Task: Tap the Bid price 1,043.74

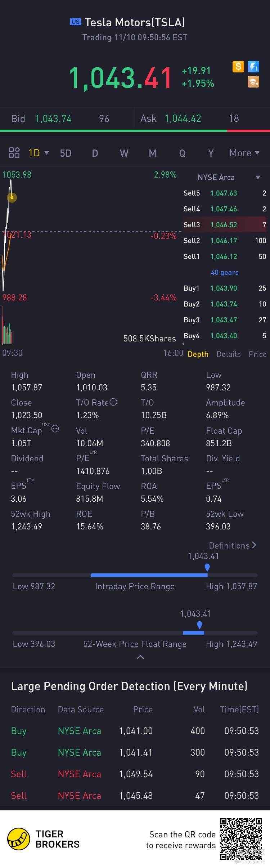Action: pos(53,118)
